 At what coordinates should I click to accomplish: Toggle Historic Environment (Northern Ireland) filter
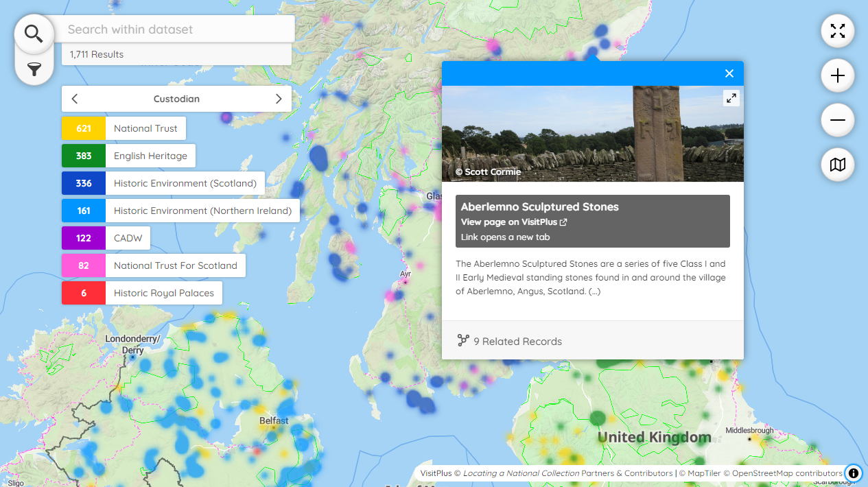tap(180, 211)
